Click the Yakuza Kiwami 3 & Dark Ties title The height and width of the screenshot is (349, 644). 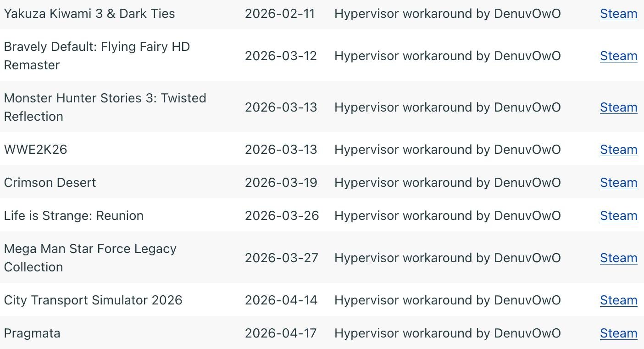89,14
